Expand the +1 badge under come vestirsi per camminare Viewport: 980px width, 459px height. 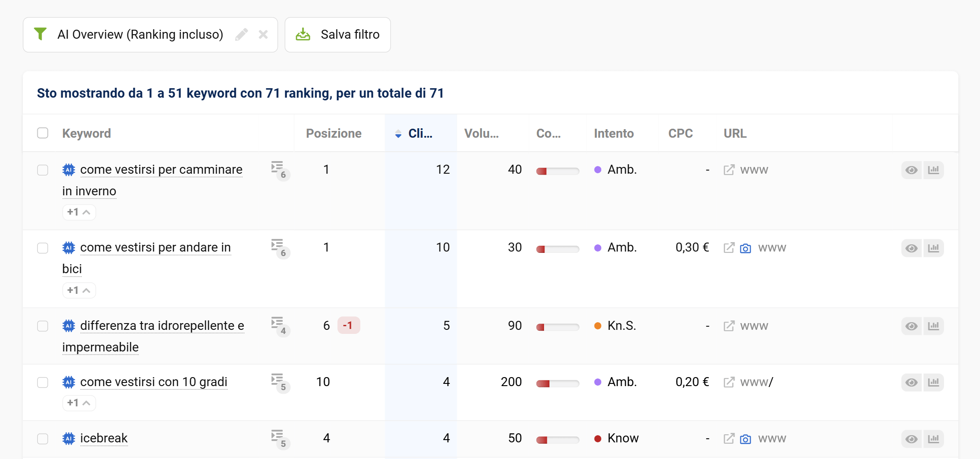[79, 212]
